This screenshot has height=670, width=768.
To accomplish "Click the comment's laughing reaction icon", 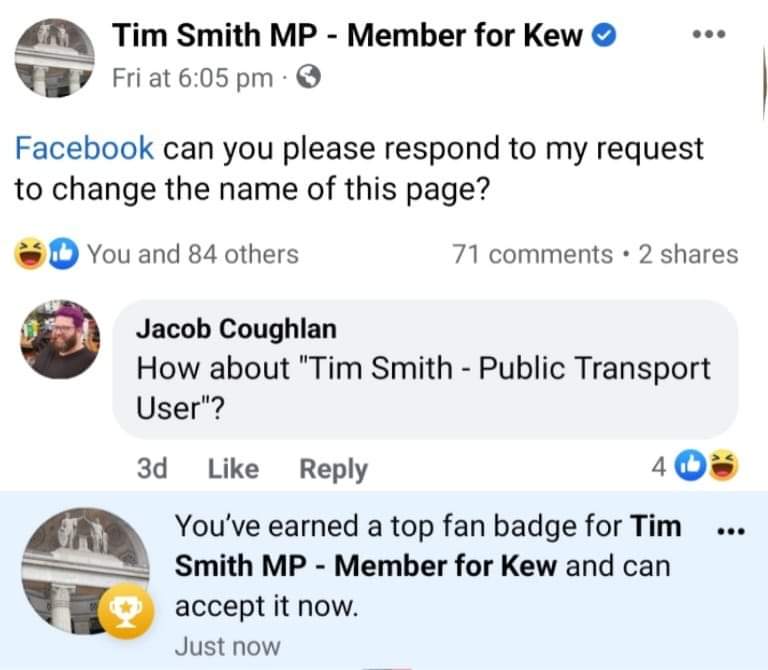I will 722,466.
